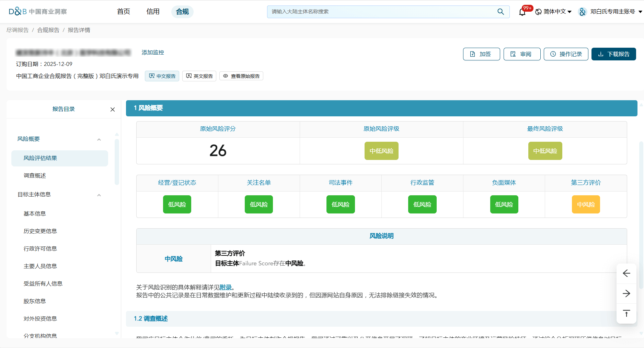View the original report (查看原始报告)
The height and width of the screenshot is (348, 644).
point(241,76)
